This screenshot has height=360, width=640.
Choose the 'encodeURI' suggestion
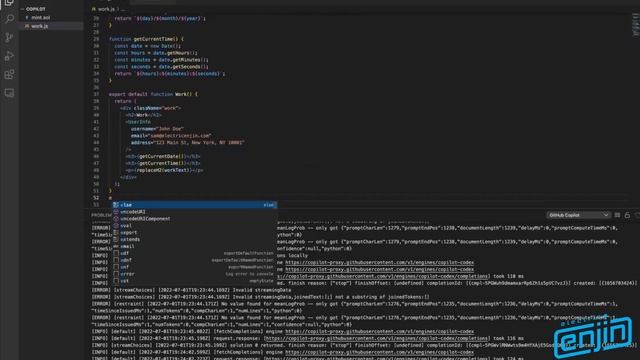point(195,212)
